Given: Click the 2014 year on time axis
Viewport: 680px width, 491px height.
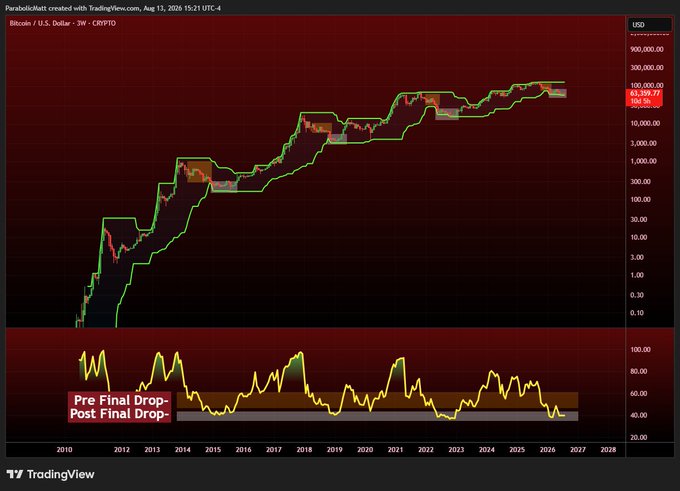Looking at the screenshot, I should pos(183,449).
